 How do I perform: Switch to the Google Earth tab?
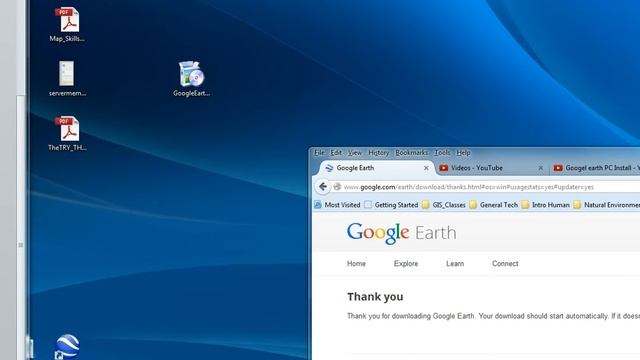[373, 168]
